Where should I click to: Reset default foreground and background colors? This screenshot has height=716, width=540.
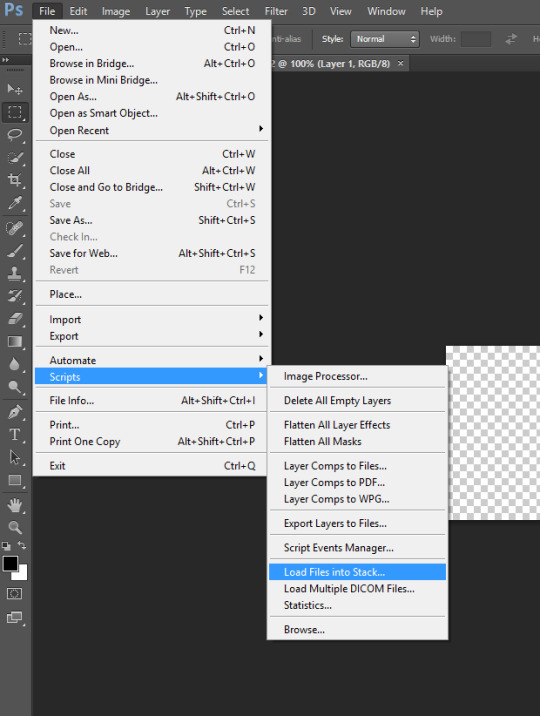[6, 546]
